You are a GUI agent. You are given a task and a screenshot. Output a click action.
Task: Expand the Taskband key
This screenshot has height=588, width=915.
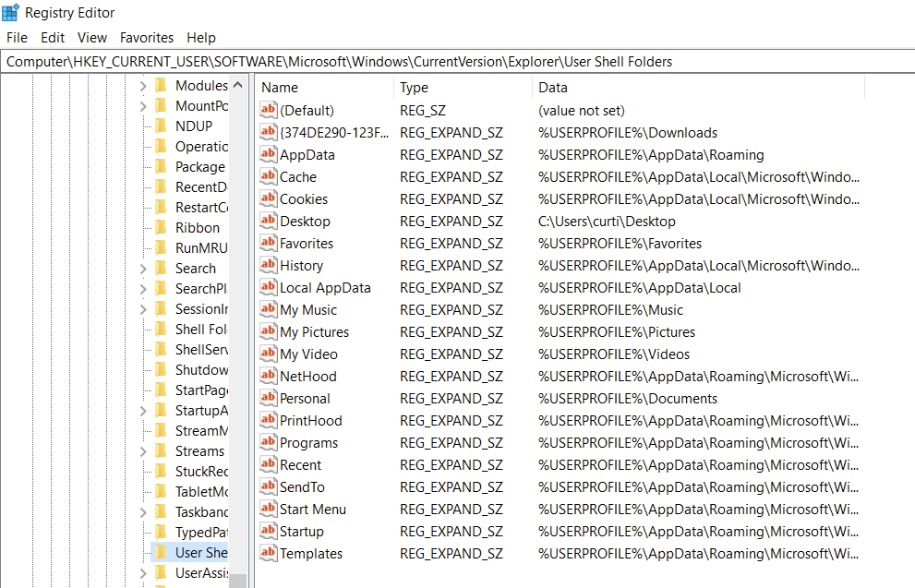(143, 511)
